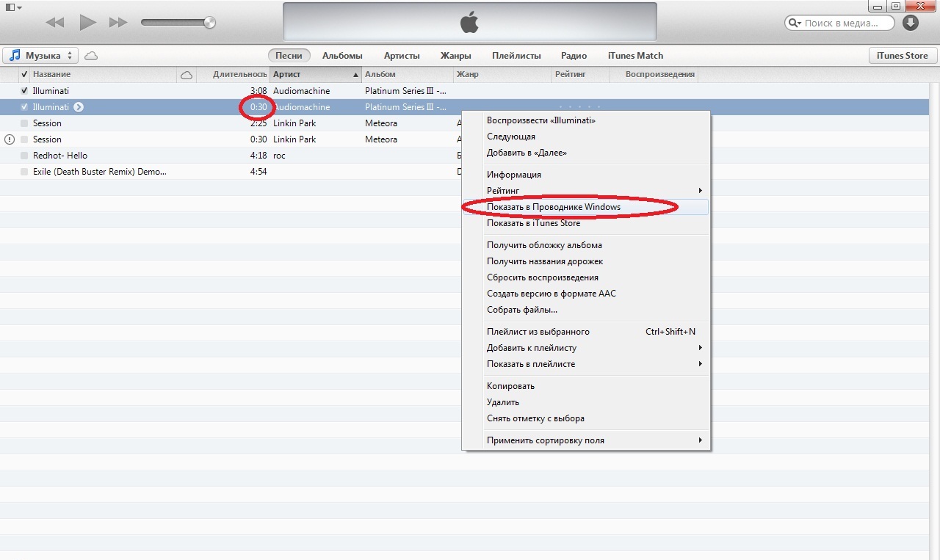Open the 'Музыка' library dropdown

point(41,55)
